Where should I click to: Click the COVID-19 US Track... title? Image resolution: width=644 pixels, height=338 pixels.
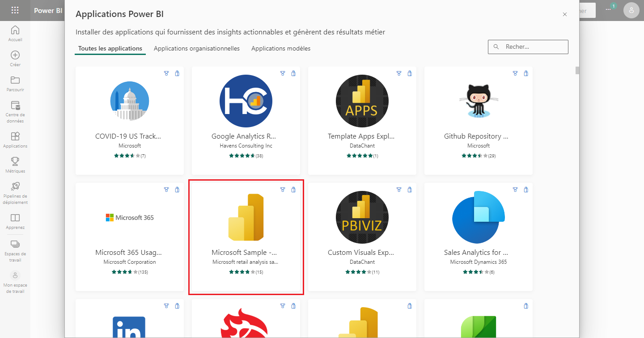[x=128, y=136]
